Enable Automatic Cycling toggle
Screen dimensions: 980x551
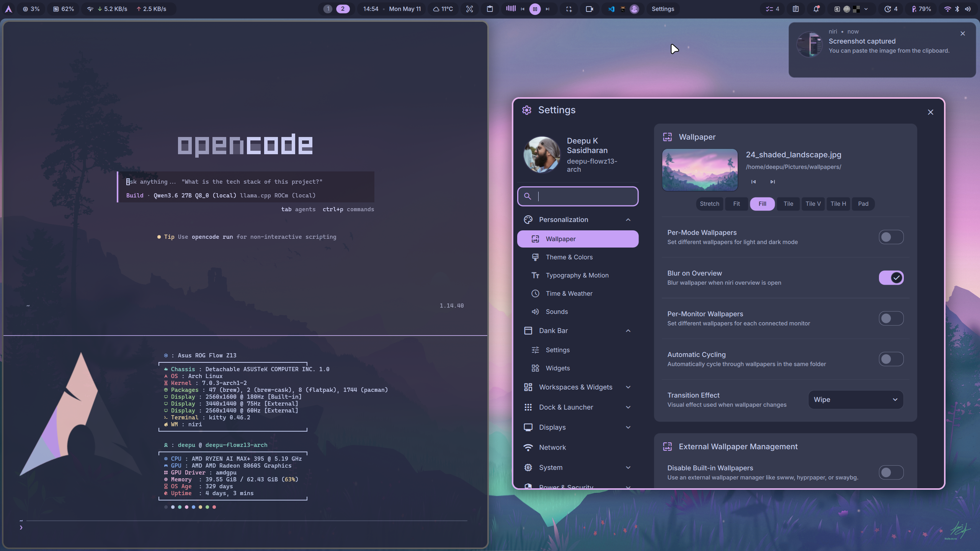coord(891,359)
